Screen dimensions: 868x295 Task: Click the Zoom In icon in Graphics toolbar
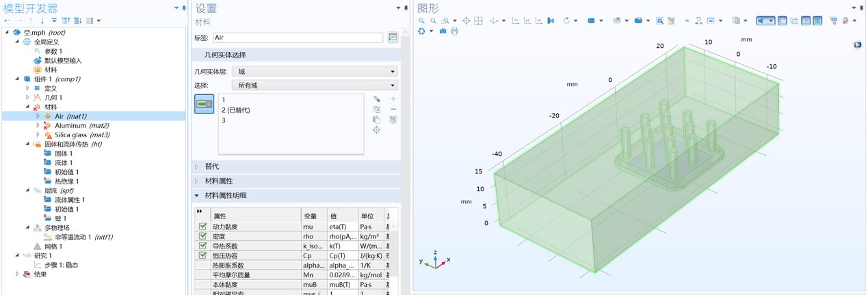click(x=422, y=20)
